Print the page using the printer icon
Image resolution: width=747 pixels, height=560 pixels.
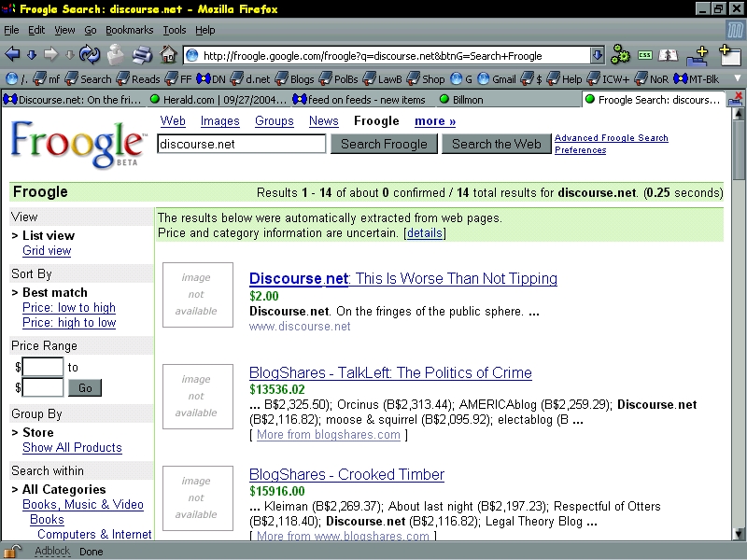coord(142,55)
